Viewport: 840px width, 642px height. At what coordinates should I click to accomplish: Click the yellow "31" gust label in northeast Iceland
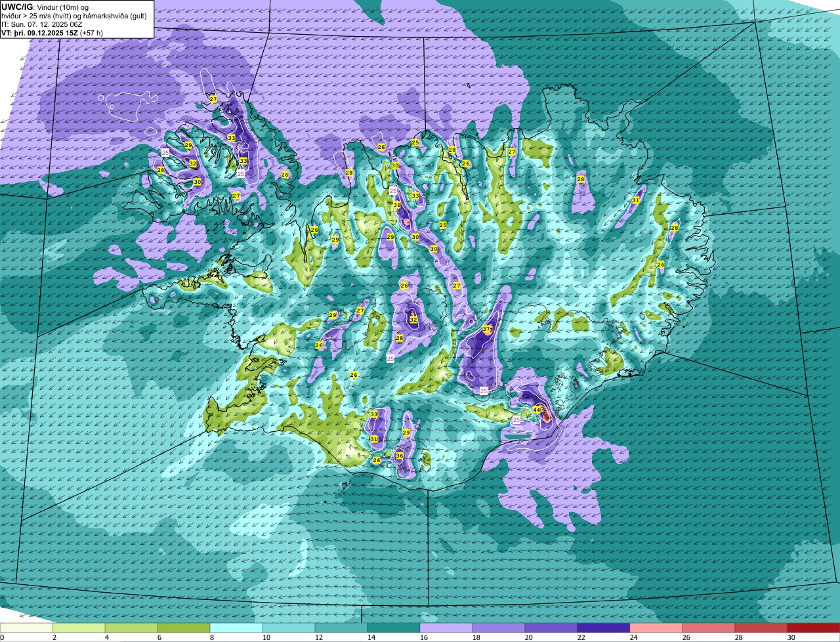coord(636,200)
